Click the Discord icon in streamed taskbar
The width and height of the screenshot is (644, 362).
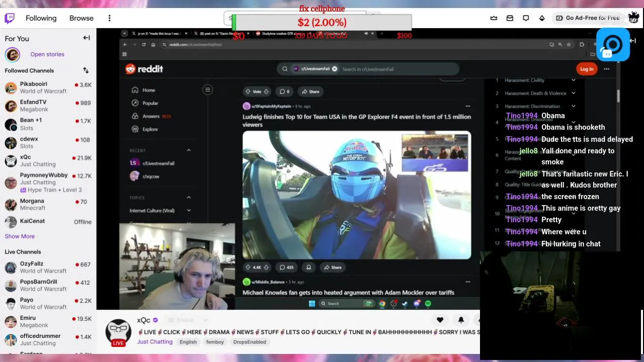coord(417,304)
